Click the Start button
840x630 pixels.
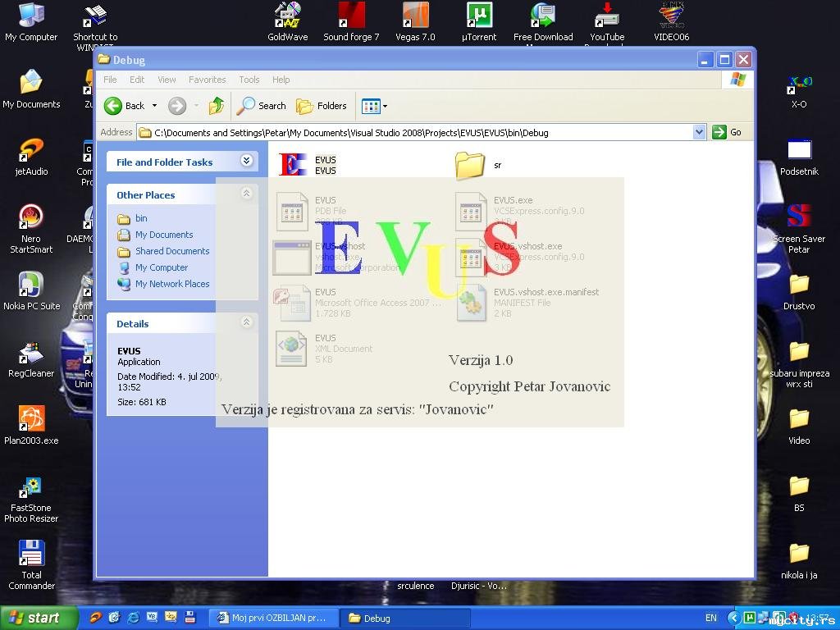(39, 618)
